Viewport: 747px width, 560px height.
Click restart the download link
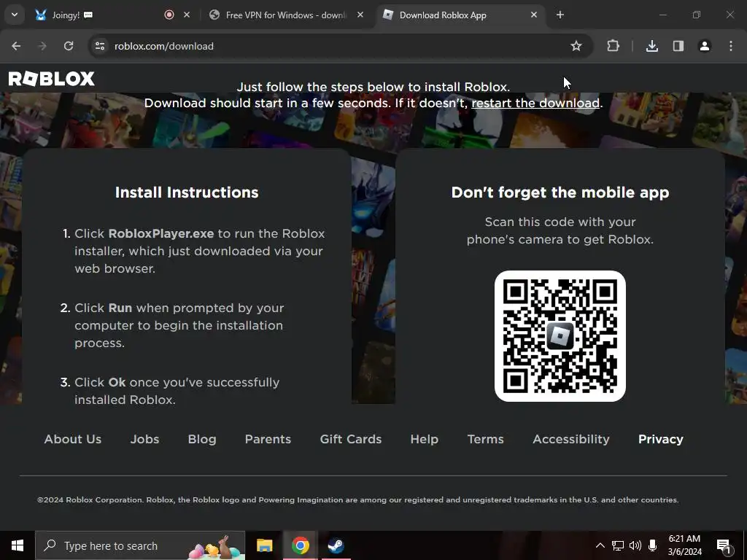(535, 103)
